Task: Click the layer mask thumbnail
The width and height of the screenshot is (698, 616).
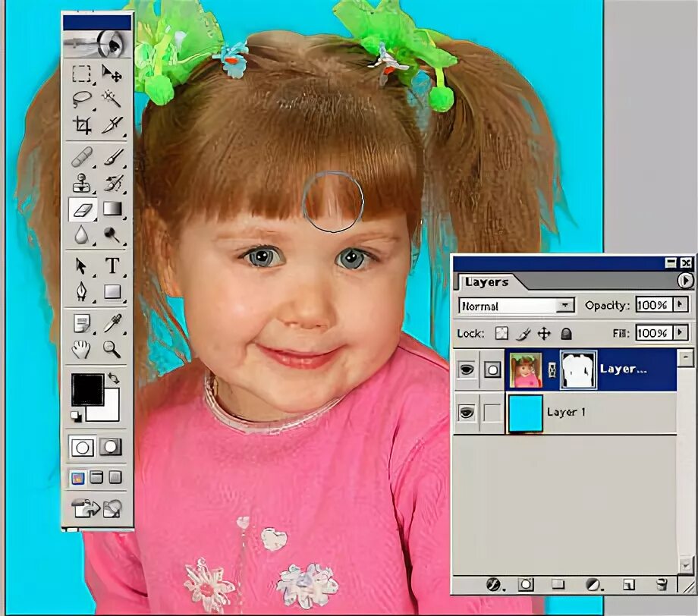Action: point(578,369)
